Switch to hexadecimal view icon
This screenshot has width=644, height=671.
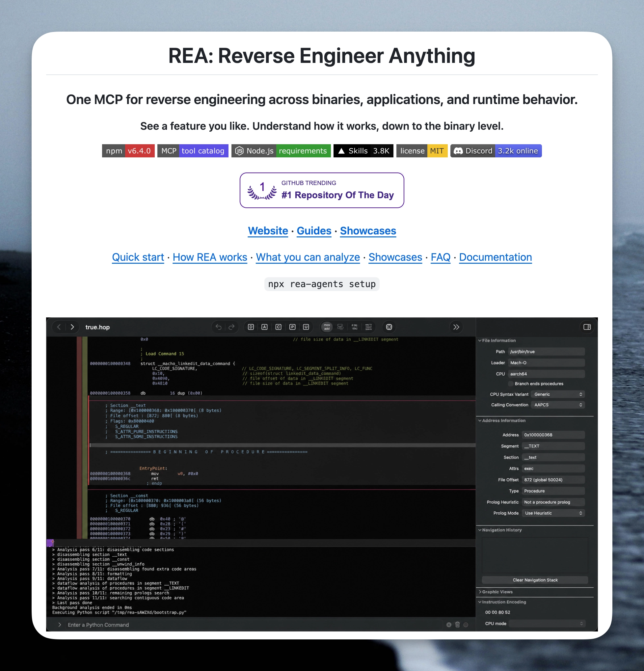368,327
